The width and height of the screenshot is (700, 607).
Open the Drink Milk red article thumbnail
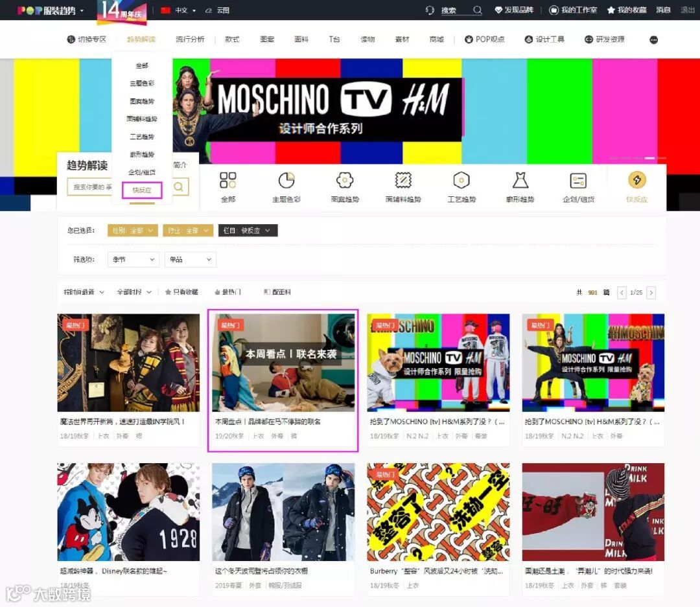tap(593, 512)
